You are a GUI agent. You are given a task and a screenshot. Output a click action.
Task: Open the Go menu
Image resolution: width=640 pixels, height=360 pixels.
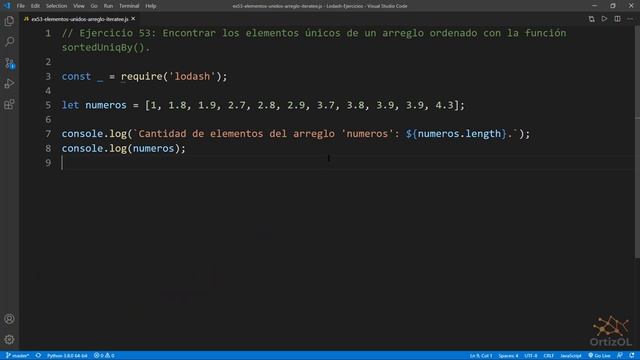(94, 6)
